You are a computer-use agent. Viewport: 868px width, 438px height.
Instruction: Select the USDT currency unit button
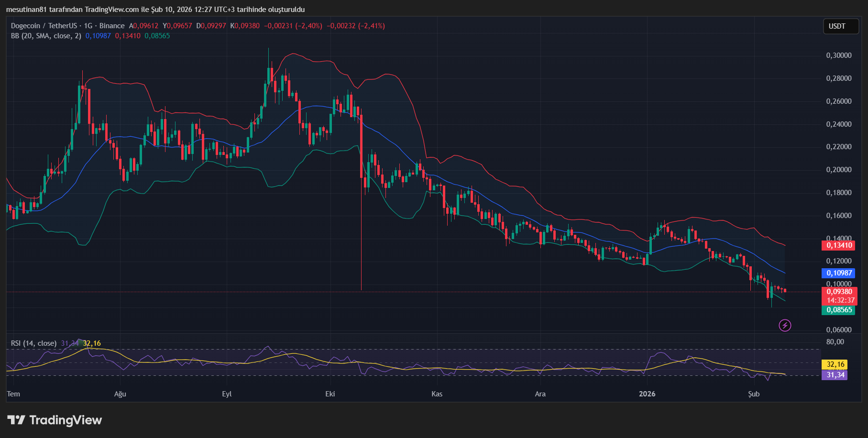pyautogui.click(x=841, y=26)
